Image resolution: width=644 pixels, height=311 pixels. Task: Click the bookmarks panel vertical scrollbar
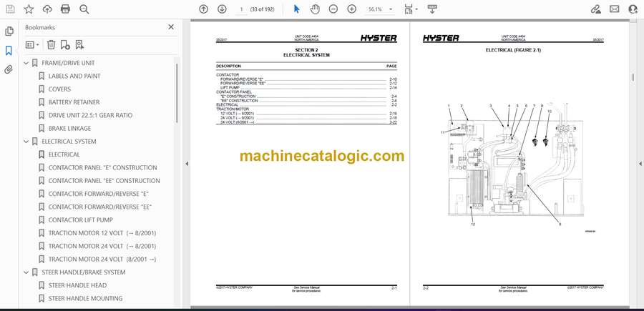click(177, 93)
